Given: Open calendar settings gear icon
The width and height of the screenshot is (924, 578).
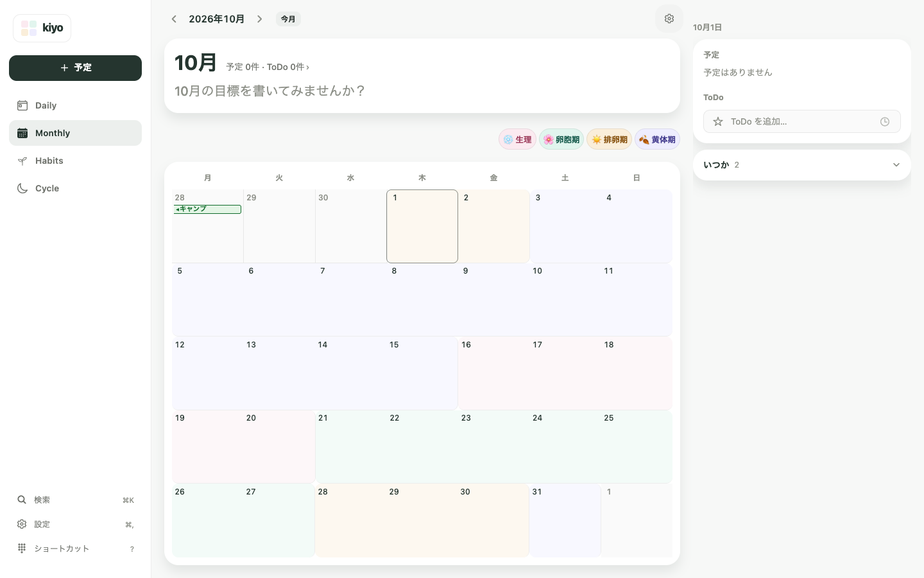Looking at the screenshot, I should tap(669, 19).
